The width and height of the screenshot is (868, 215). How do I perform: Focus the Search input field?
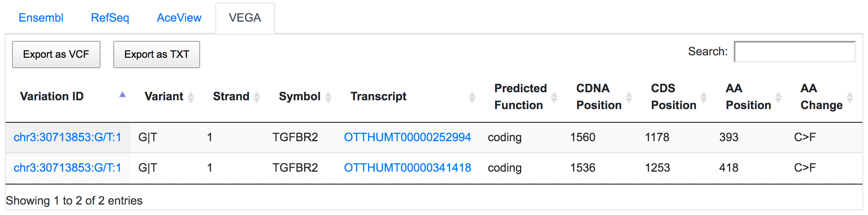[795, 52]
